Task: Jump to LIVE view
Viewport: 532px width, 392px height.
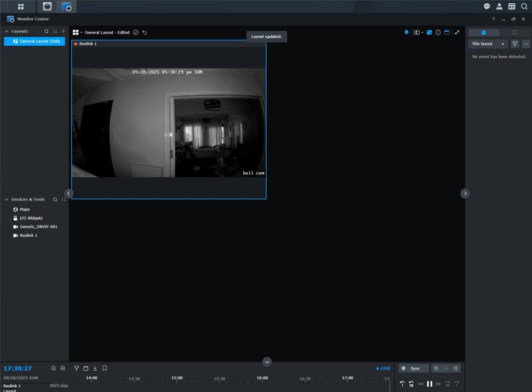Action: pyautogui.click(x=384, y=369)
